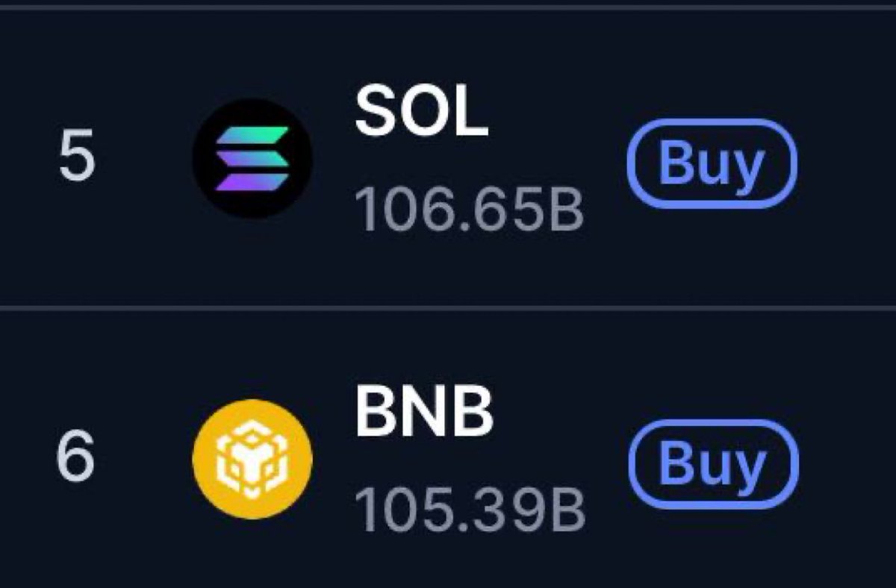Click rank number 6
896x588 pixels.
point(75,458)
